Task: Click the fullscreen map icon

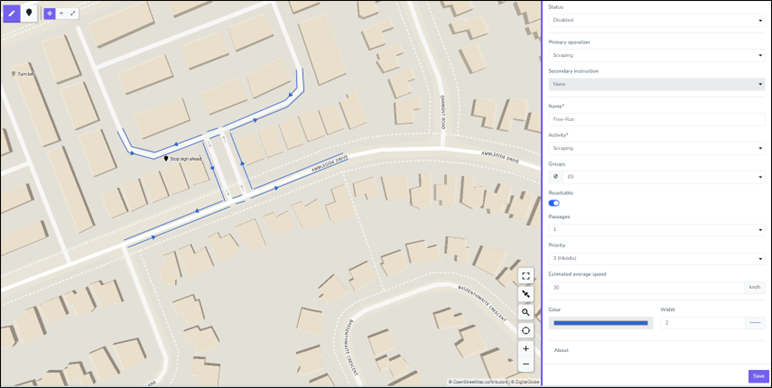Action: coord(526,276)
